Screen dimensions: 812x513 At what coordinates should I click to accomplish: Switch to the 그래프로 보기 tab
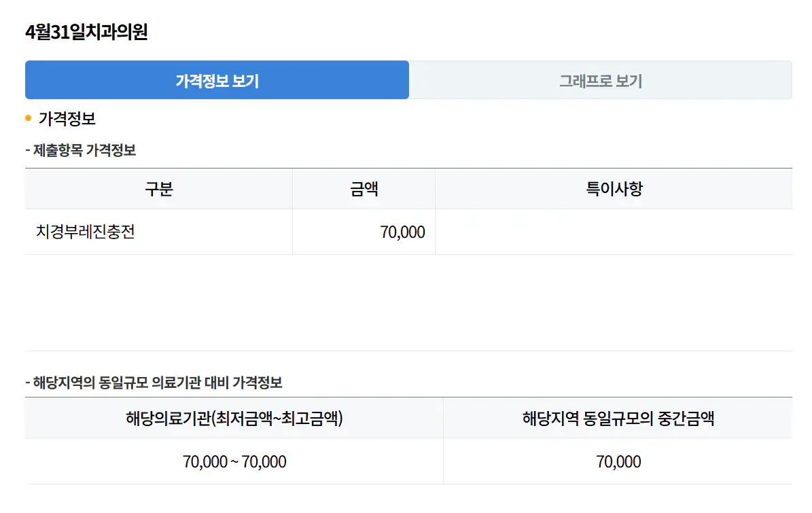[x=601, y=79]
